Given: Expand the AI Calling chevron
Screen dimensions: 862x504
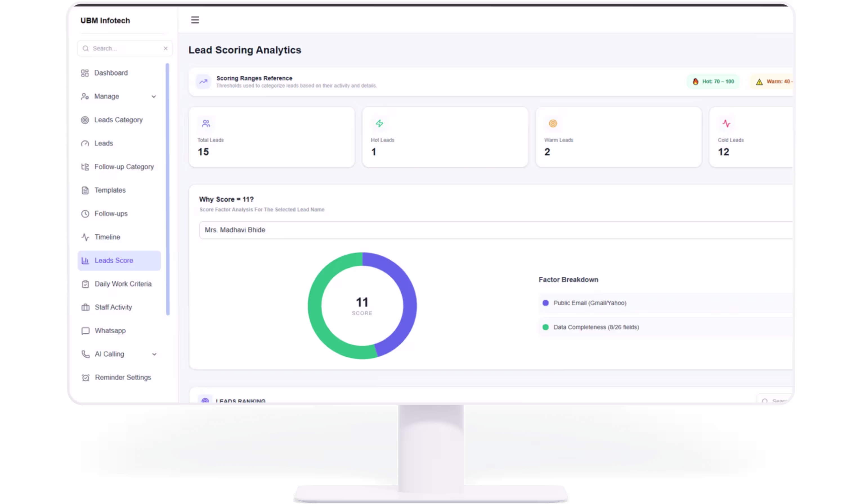Looking at the screenshot, I should pos(154,354).
